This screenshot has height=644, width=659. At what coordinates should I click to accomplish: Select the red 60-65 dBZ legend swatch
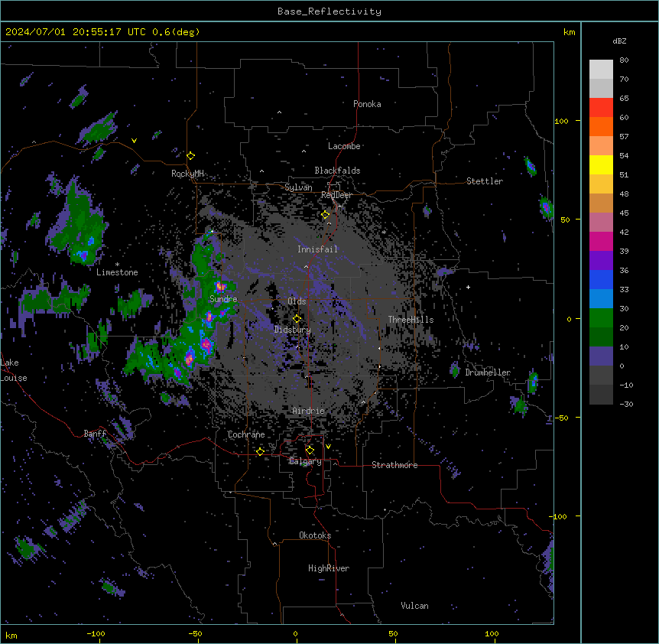pyautogui.click(x=601, y=108)
